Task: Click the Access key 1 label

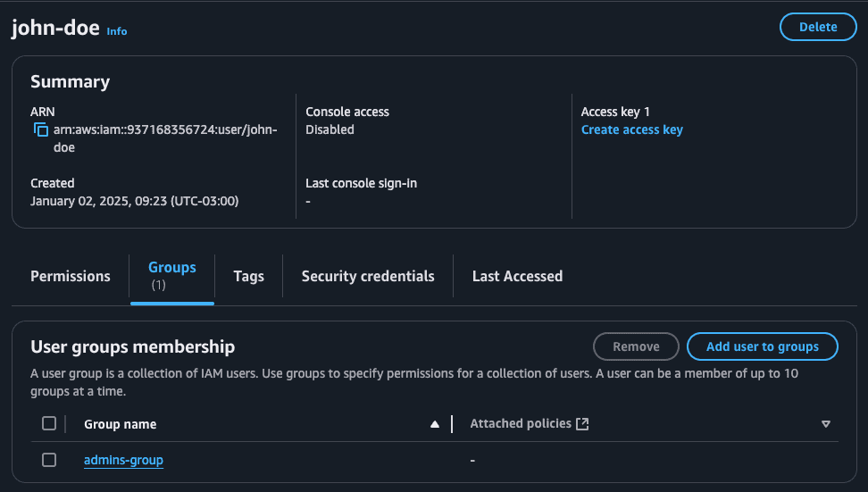Action: point(615,112)
